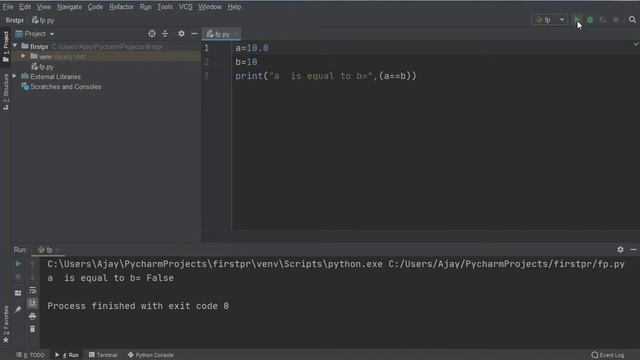Viewport: 640px width, 360px height.
Task: Open the Help menu
Action: [x=234, y=7]
